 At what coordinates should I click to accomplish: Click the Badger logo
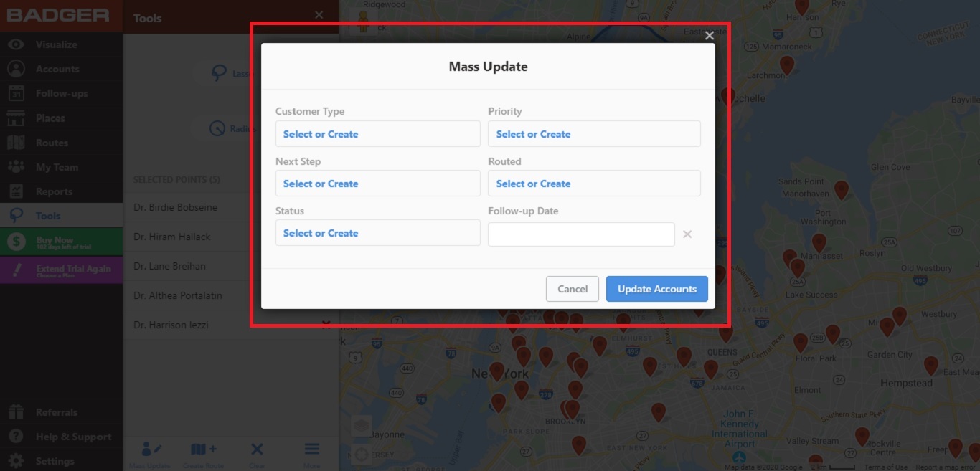pyautogui.click(x=58, y=15)
